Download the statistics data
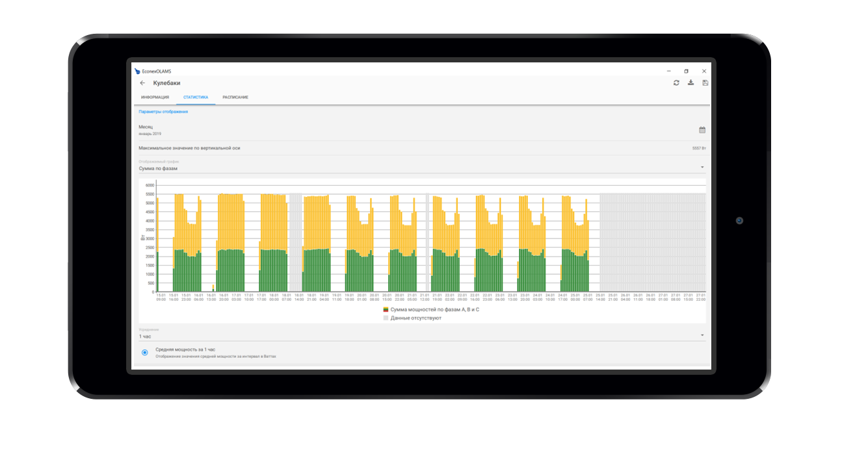 pyautogui.click(x=690, y=83)
